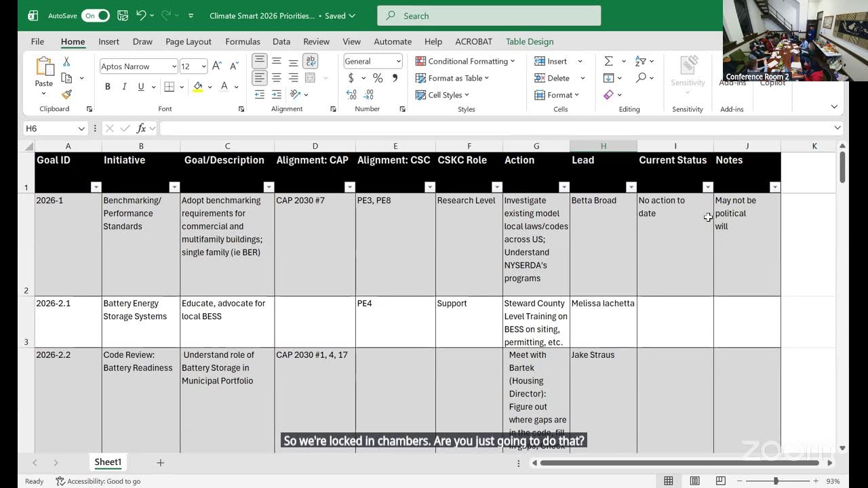Apply Percent Style format
Viewport: 868px width, 488px height.
coord(378,78)
